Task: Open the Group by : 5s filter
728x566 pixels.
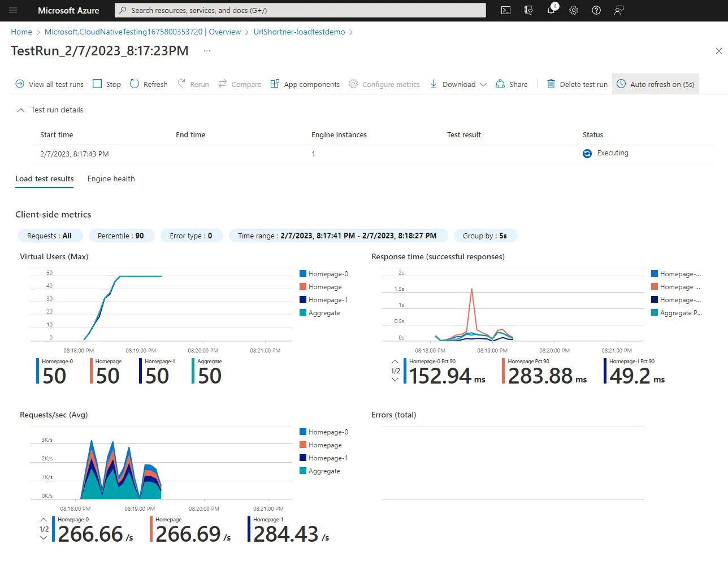Action: (486, 236)
